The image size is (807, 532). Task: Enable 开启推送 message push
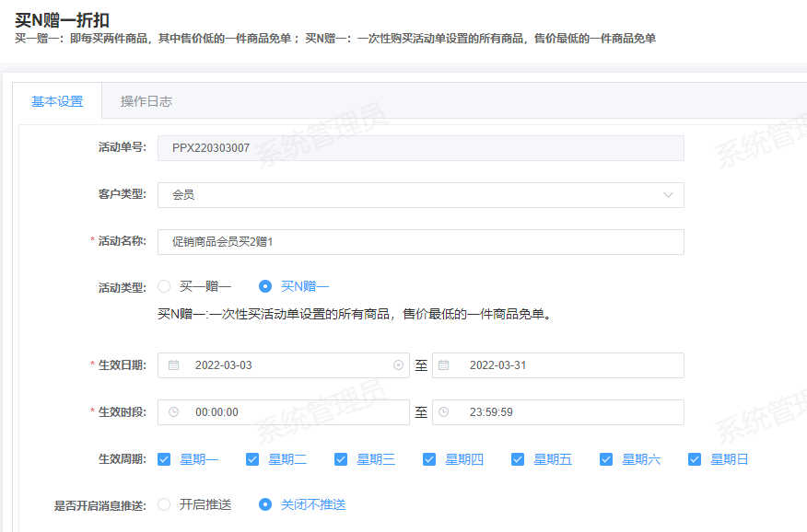[x=165, y=504]
